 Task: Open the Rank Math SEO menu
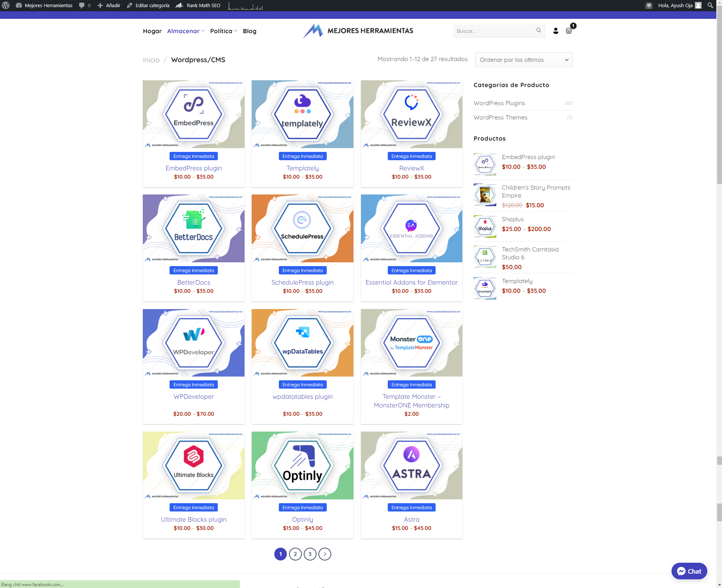[x=198, y=5]
